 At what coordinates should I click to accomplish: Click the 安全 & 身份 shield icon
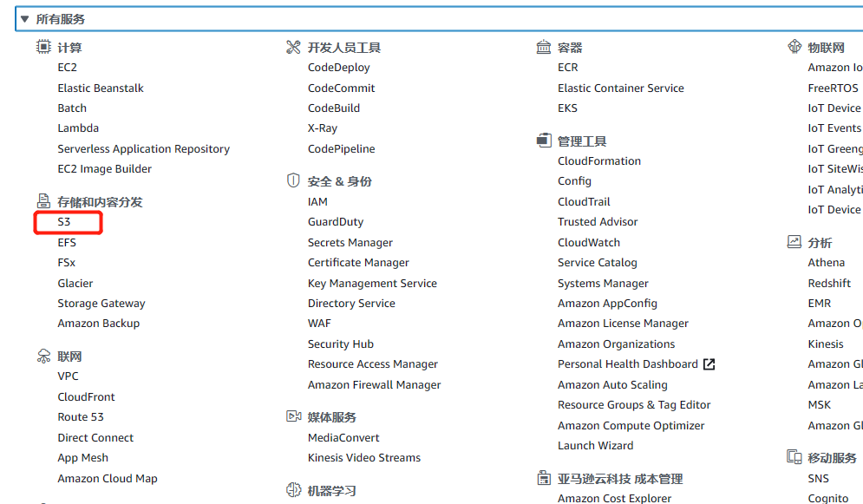pos(293,180)
